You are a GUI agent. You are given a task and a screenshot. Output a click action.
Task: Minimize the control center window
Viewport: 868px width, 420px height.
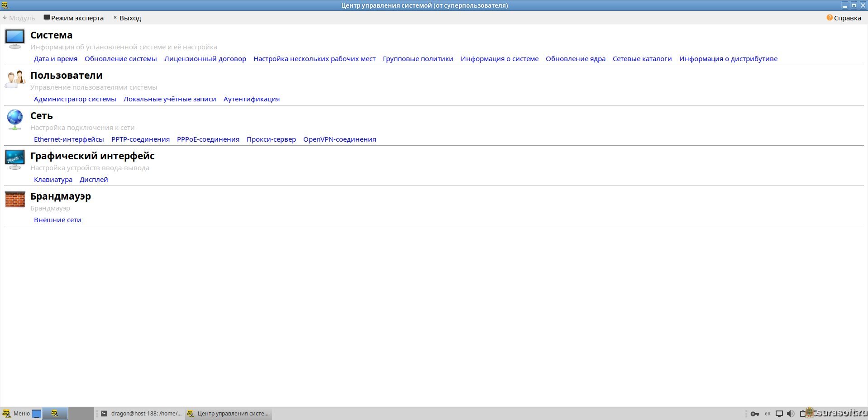pyautogui.click(x=844, y=5)
